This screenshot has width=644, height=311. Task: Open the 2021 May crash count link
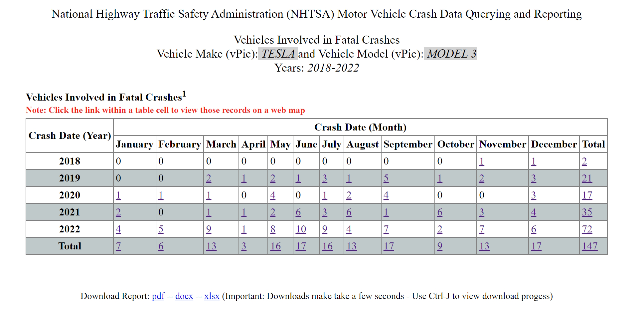coord(273,212)
